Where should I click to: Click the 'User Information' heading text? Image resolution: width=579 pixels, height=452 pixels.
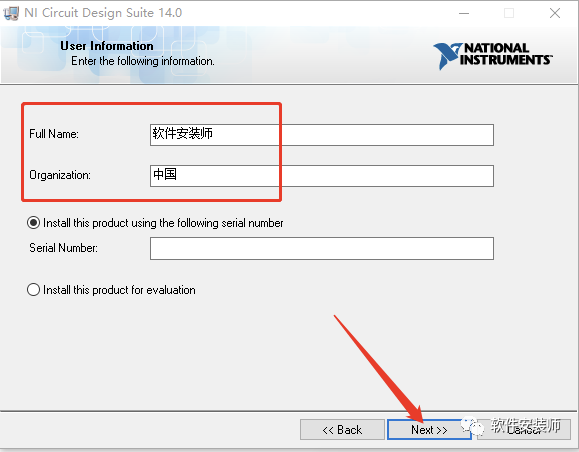(107, 46)
